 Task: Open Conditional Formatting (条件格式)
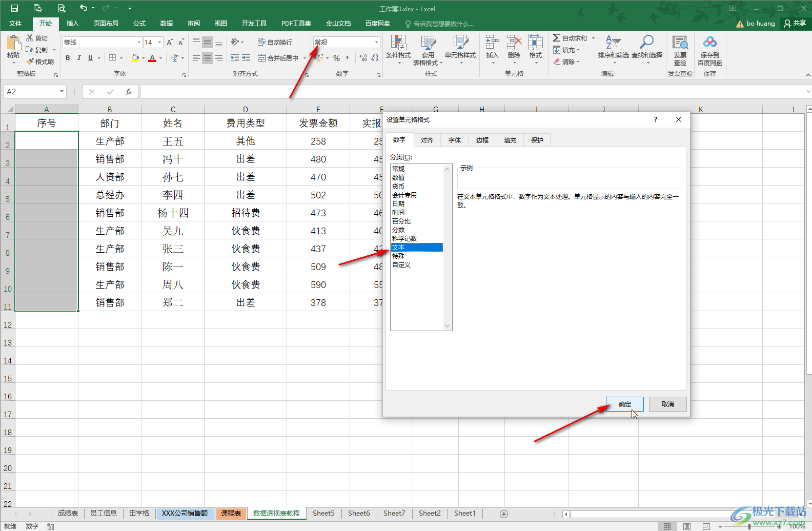(x=398, y=49)
